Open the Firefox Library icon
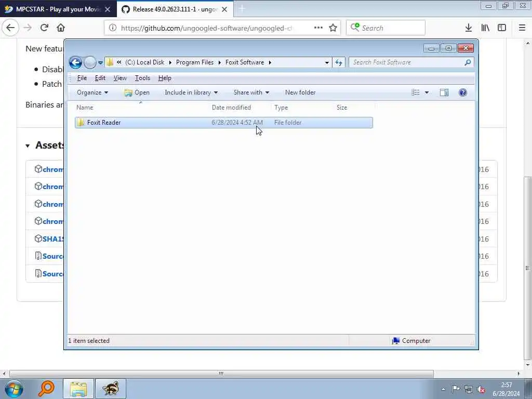 [x=485, y=28]
